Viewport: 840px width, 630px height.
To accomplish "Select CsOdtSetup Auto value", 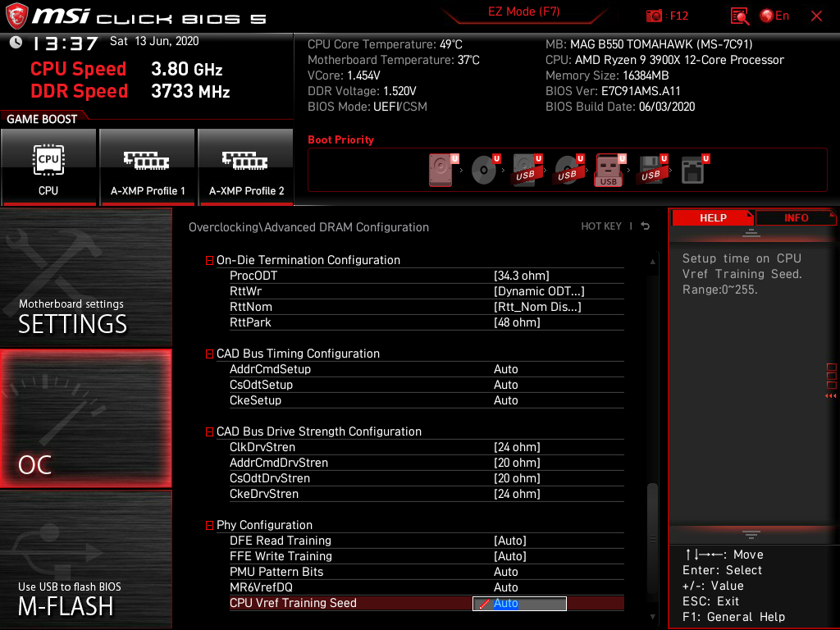I will pyautogui.click(x=505, y=385).
